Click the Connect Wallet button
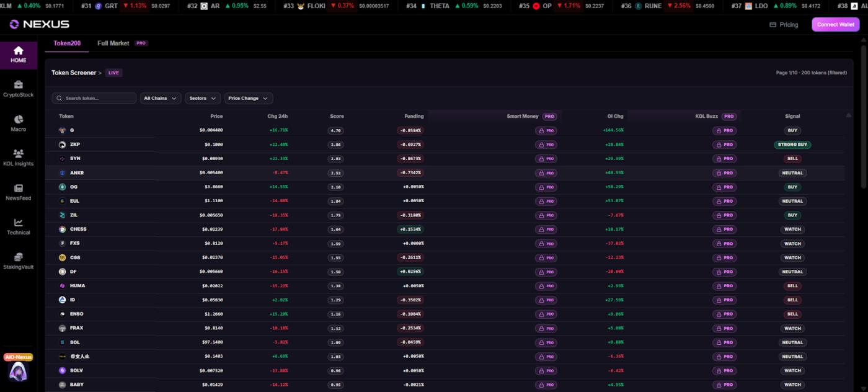 835,24
